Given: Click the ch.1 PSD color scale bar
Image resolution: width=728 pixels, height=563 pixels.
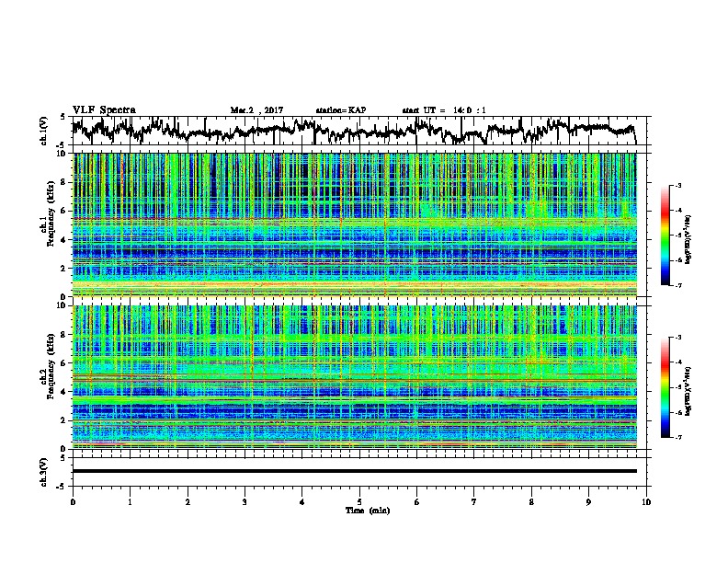Looking at the screenshot, I should 665,236.
